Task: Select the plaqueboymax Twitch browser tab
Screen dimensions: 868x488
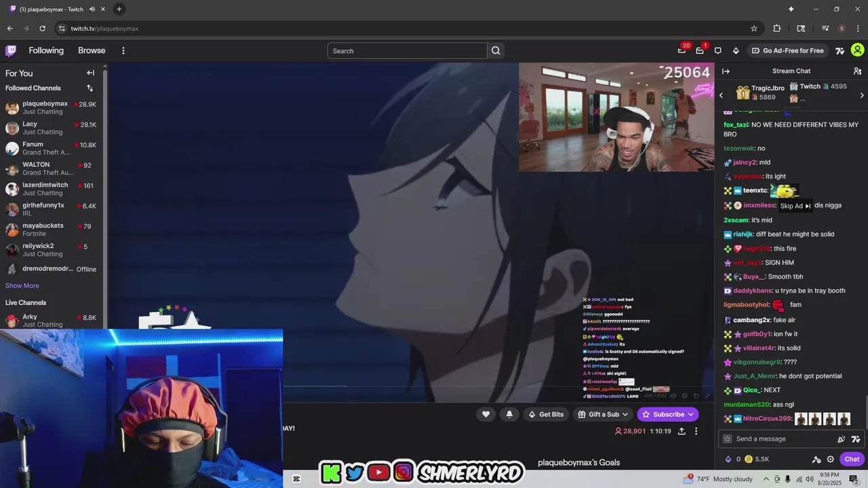Action: tap(57, 9)
